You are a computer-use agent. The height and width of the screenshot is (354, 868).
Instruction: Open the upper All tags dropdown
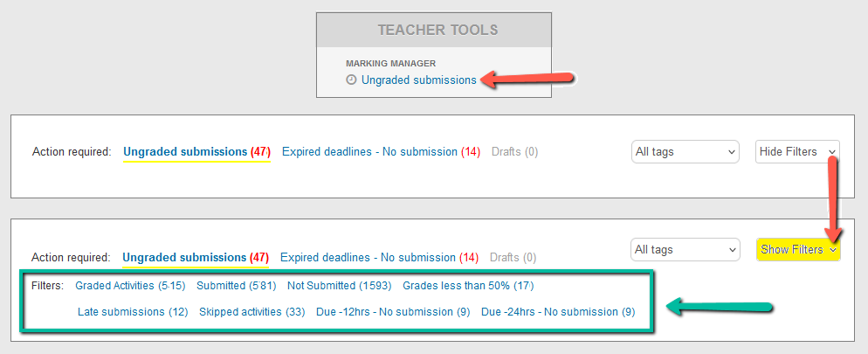(x=685, y=152)
